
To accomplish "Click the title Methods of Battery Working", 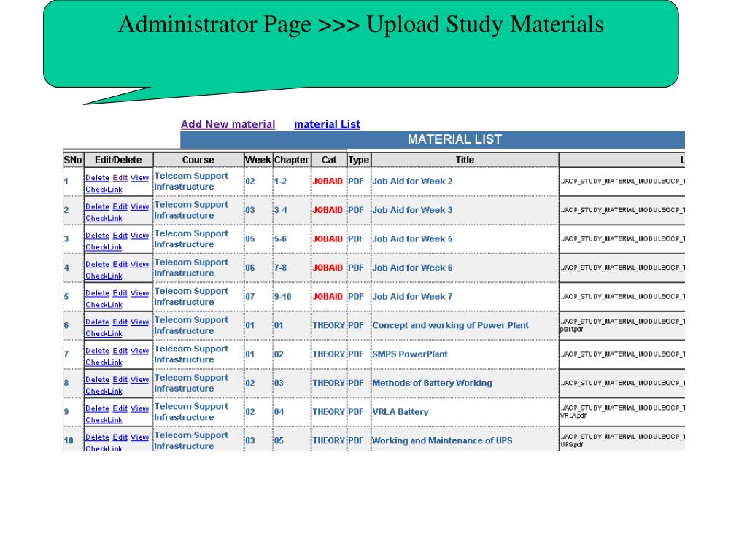I will pos(432,383).
